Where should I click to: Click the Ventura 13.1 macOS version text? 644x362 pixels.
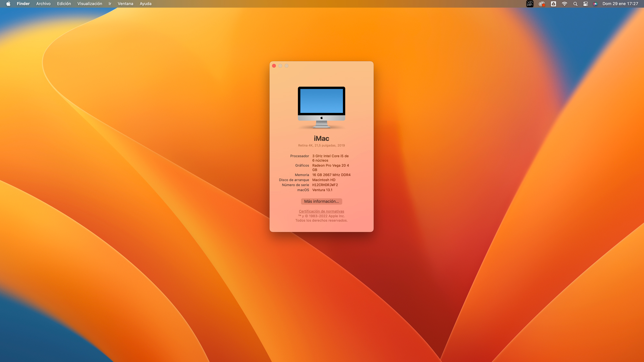tap(322, 190)
